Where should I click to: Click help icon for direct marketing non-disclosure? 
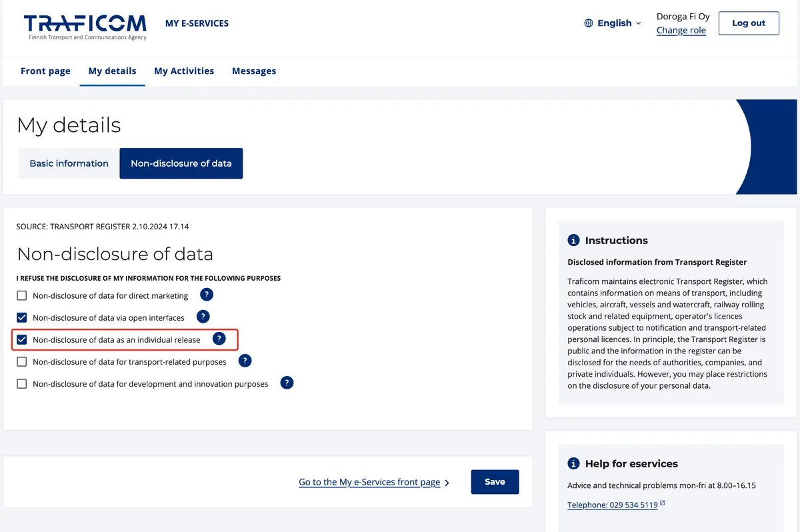click(x=207, y=295)
